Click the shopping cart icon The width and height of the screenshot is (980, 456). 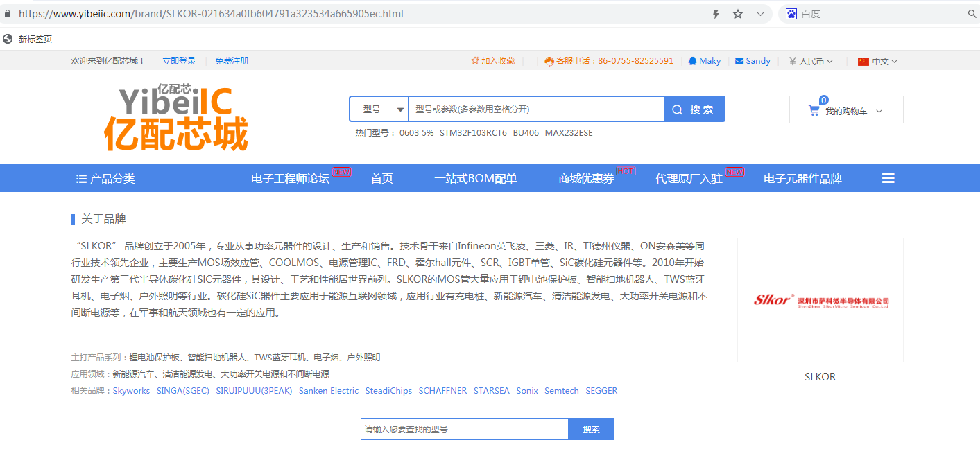[x=814, y=110]
